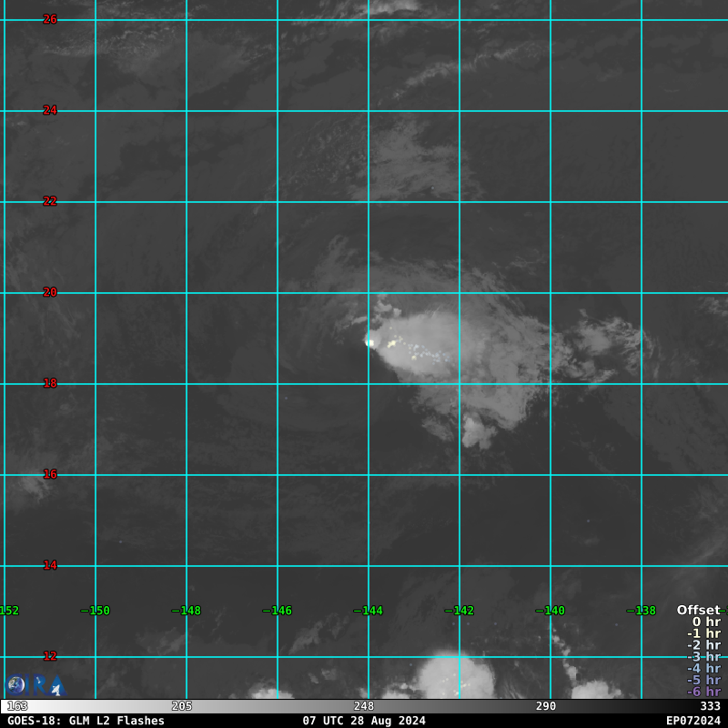Choose the -6 hr offset legend entry
The width and height of the screenshot is (728, 728).
click(x=703, y=692)
